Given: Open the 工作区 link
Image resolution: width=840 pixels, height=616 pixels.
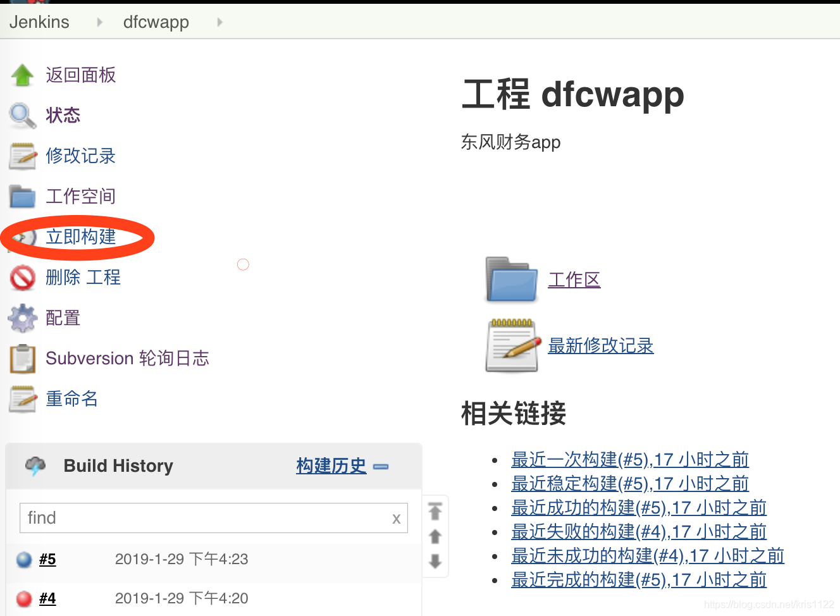Looking at the screenshot, I should point(574,280).
